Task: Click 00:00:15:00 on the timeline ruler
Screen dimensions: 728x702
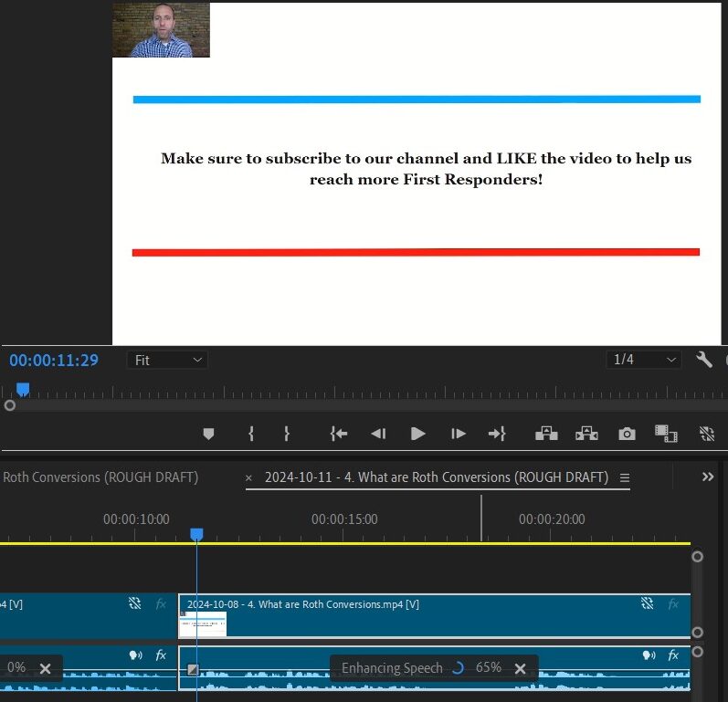Action: [344, 519]
